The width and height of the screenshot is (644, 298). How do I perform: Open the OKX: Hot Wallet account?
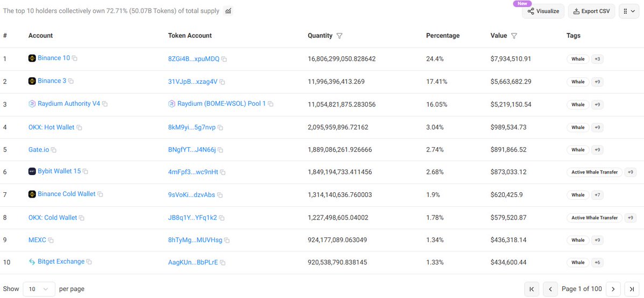tap(52, 127)
